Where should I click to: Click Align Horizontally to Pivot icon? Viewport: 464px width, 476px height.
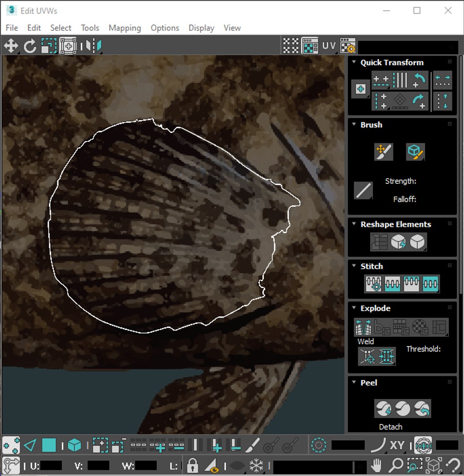coord(381,81)
